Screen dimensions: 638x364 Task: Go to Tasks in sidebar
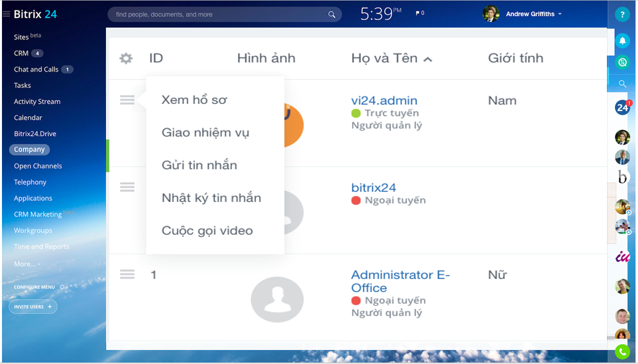pos(22,85)
